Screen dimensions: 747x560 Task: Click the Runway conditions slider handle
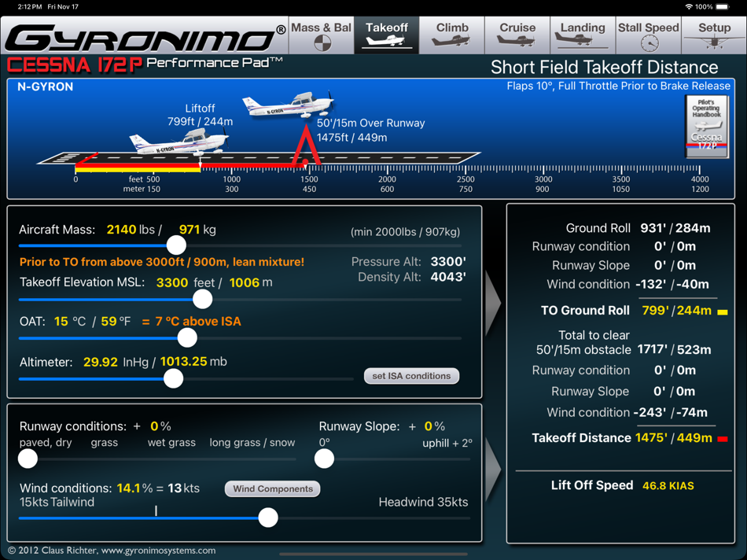[x=28, y=459]
